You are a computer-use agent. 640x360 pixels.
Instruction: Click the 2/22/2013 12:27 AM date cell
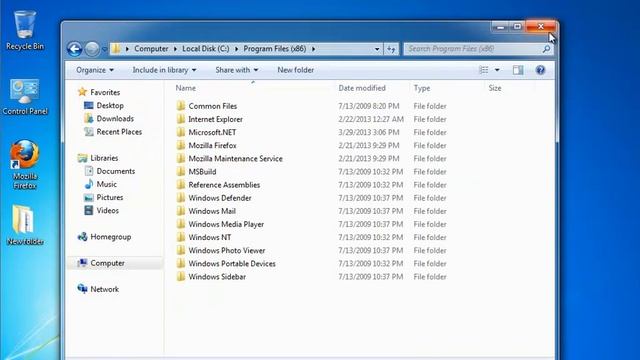[x=371, y=119]
